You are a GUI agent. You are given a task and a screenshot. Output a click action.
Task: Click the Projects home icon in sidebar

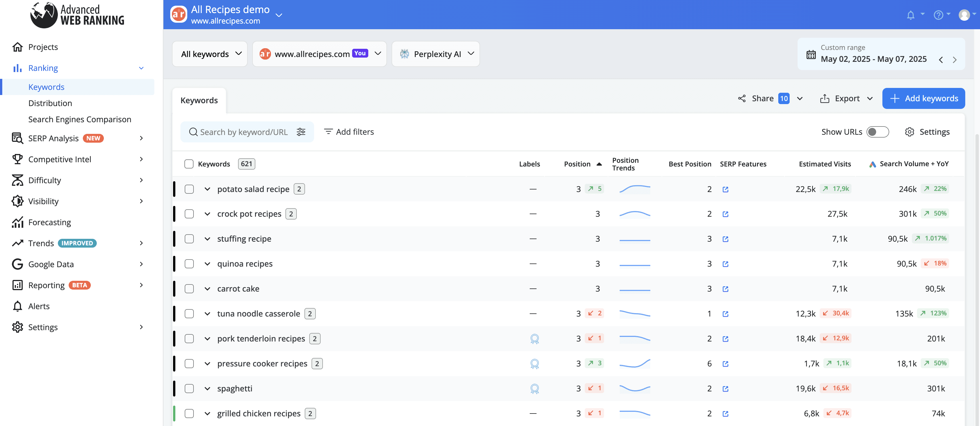click(18, 47)
